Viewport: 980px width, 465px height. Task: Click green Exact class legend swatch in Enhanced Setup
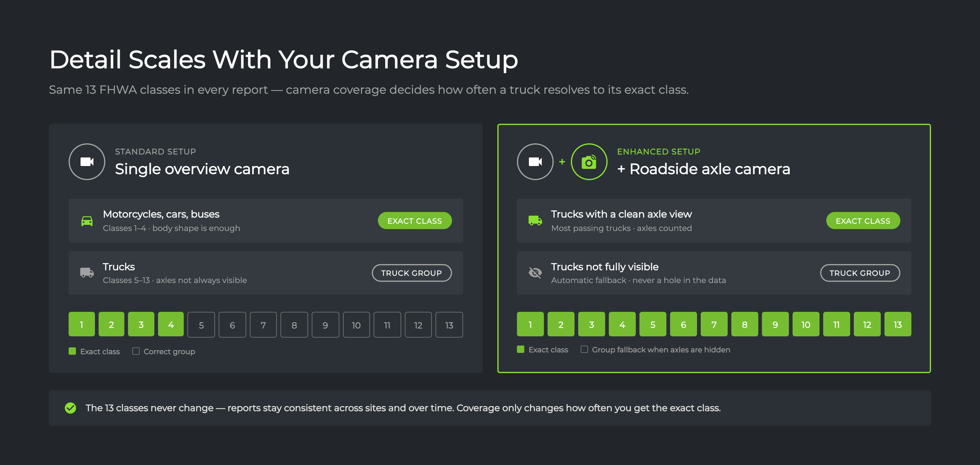click(x=520, y=349)
